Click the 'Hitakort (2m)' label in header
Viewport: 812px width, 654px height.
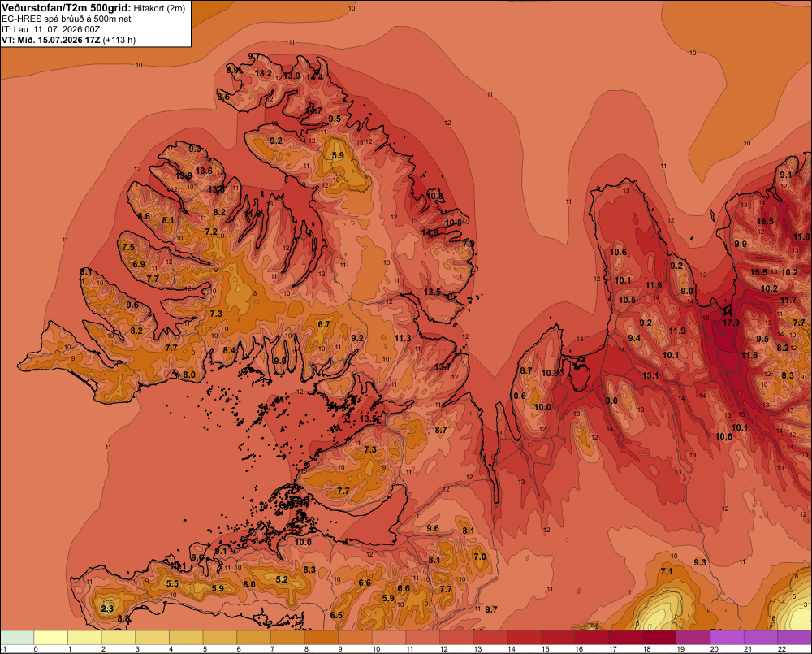tap(159, 8)
